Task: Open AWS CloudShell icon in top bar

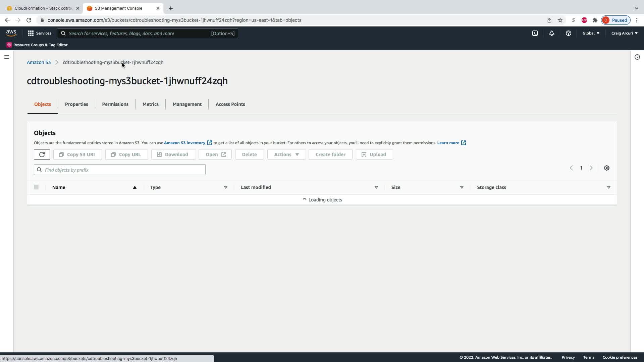Action: click(x=535, y=33)
